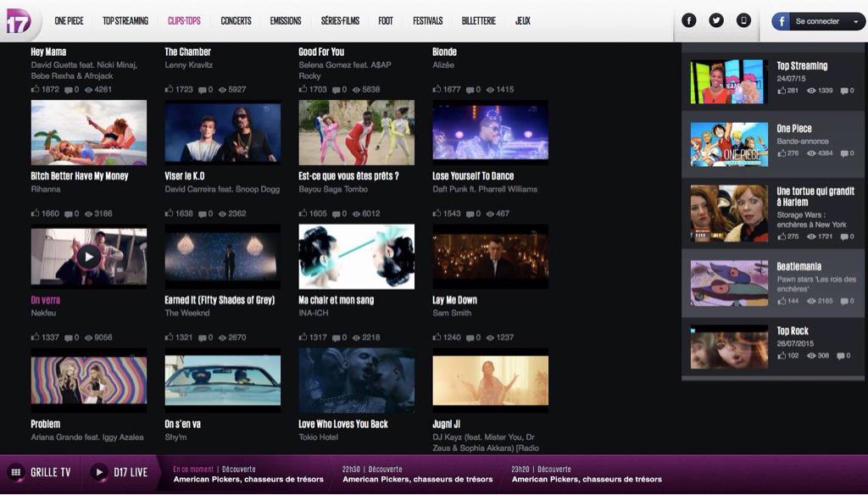Open the BILLETTERIE menu item
Image resolution: width=868 pixels, height=495 pixels.
coord(479,21)
